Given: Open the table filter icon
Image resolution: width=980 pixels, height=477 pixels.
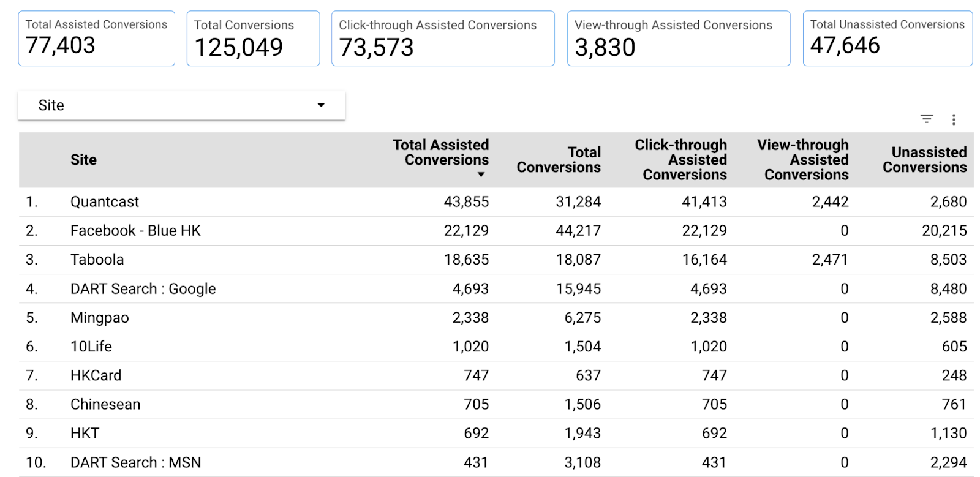Looking at the screenshot, I should pos(927,119).
